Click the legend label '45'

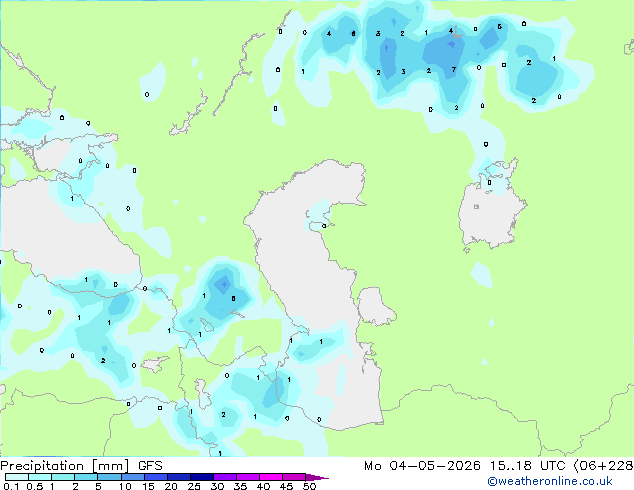tap(286, 486)
